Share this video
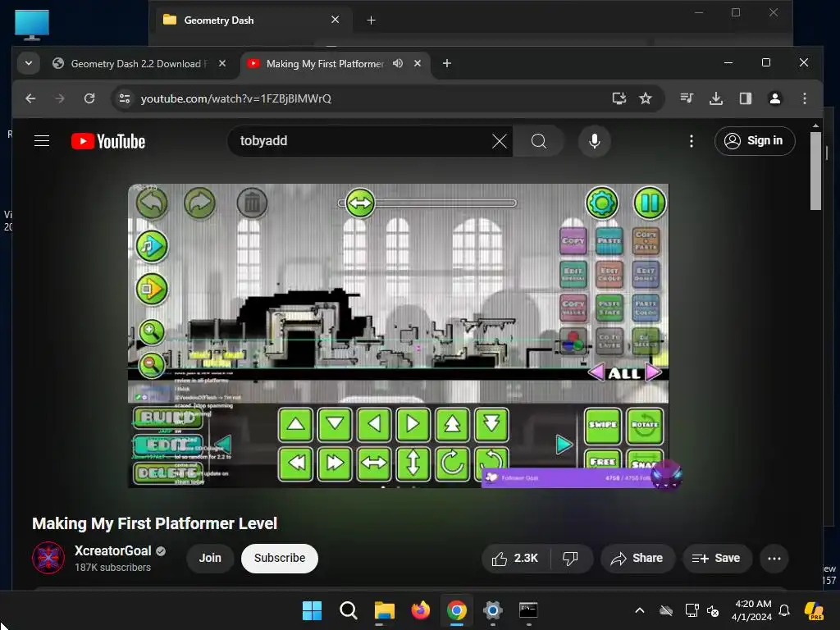840x630 pixels. (637, 559)
